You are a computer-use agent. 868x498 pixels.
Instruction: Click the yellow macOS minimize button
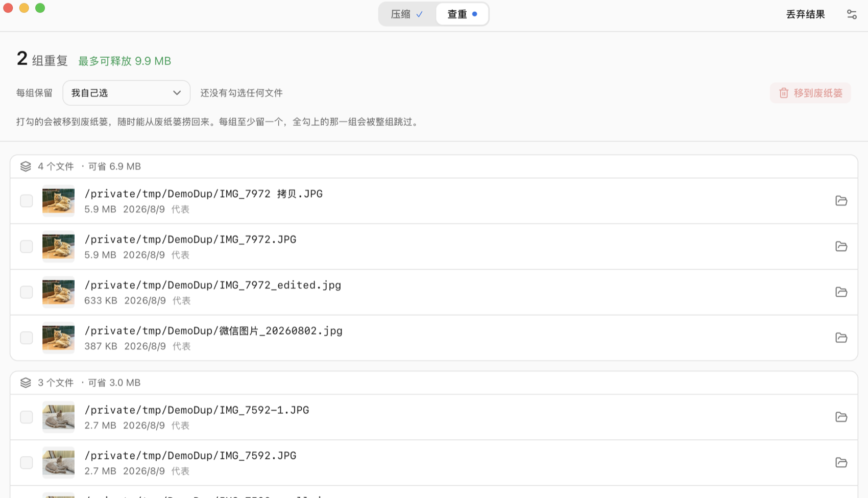click(24, 8)
